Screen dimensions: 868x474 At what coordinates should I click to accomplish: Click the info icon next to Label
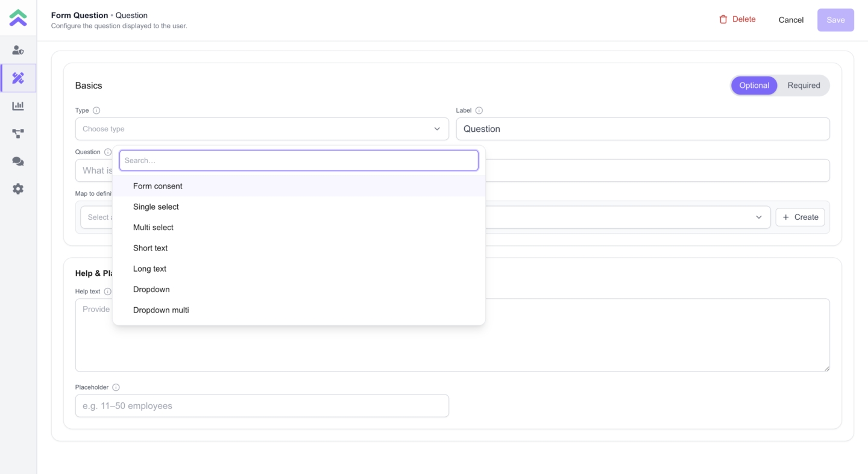pyautogui.click(x=479, y=111)
